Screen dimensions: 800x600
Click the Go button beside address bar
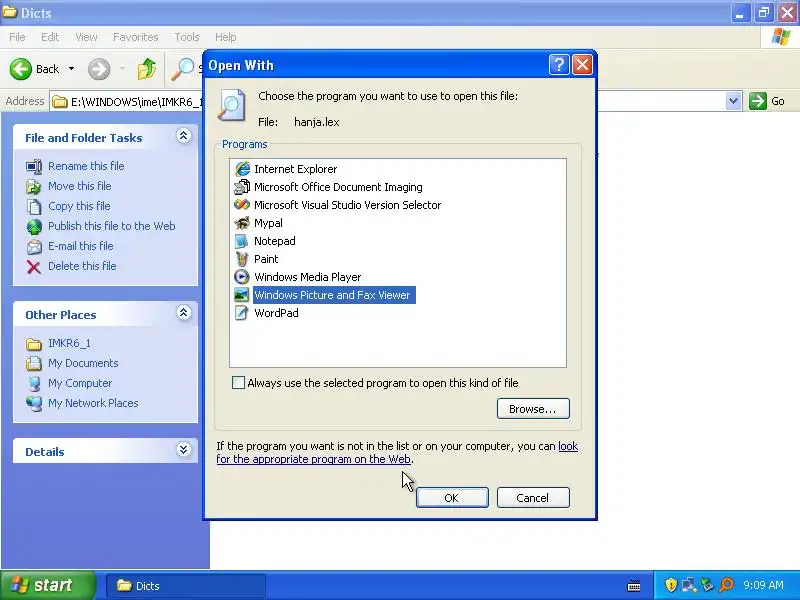(767, 101)
